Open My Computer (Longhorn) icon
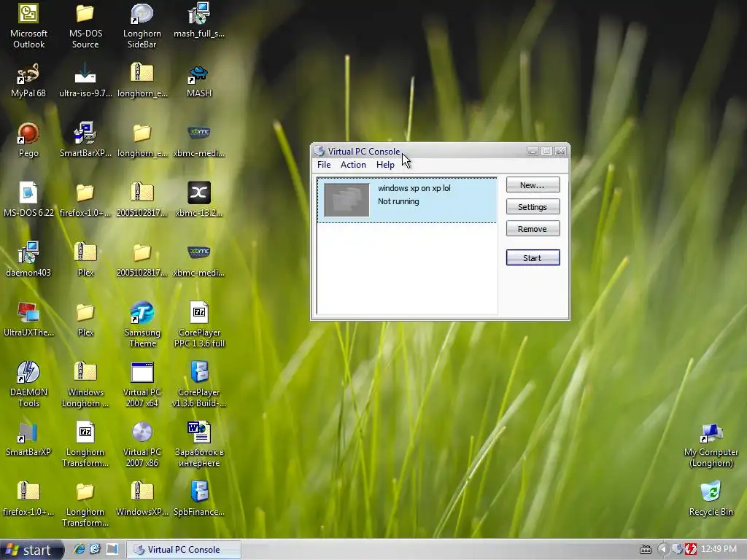This screenshot has width=747, height=560. coord(711,445)
